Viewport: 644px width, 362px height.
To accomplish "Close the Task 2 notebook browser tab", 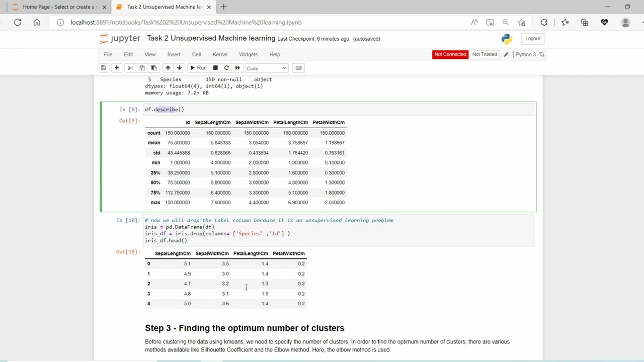I will [x=209, y=7].
